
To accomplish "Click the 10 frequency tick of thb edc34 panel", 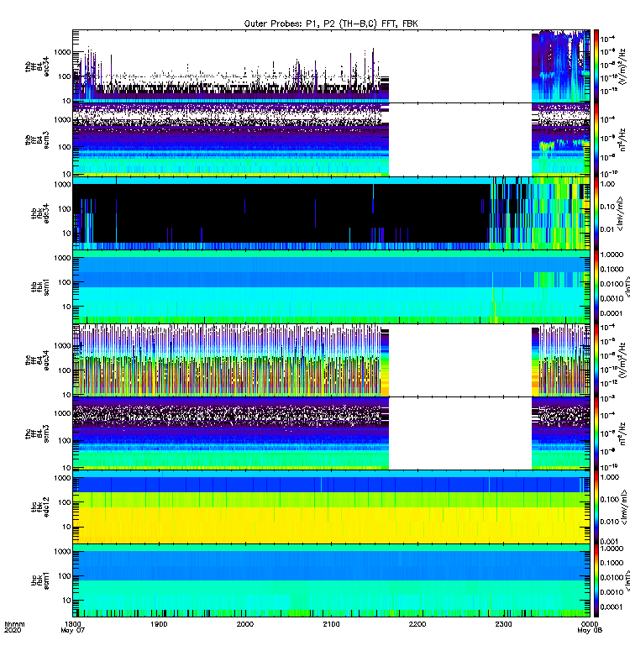I will pyautogui.click(x=66, y=234).
